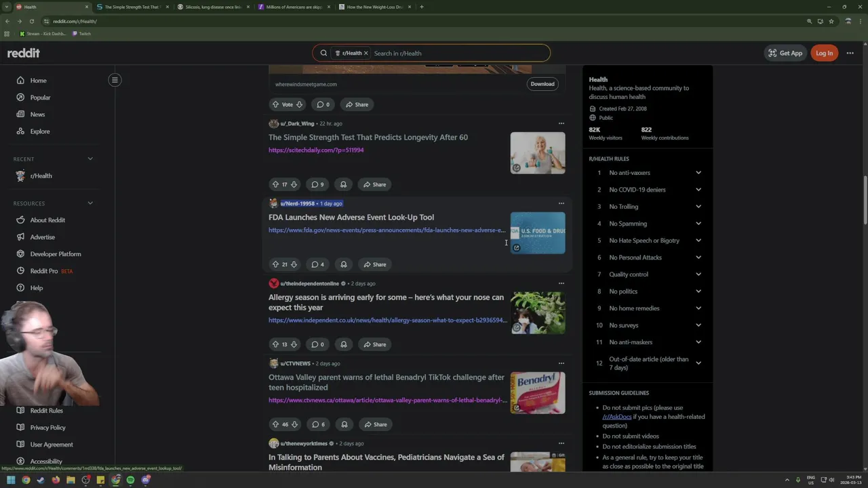
Task: Open comments on Simple Strength Test post
Action: pos(317,184)
